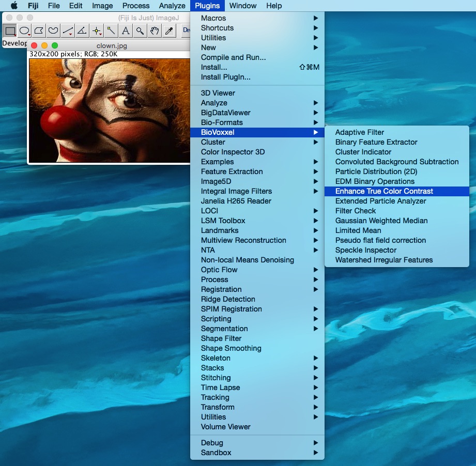Open the Window menu

coord(242,6)
